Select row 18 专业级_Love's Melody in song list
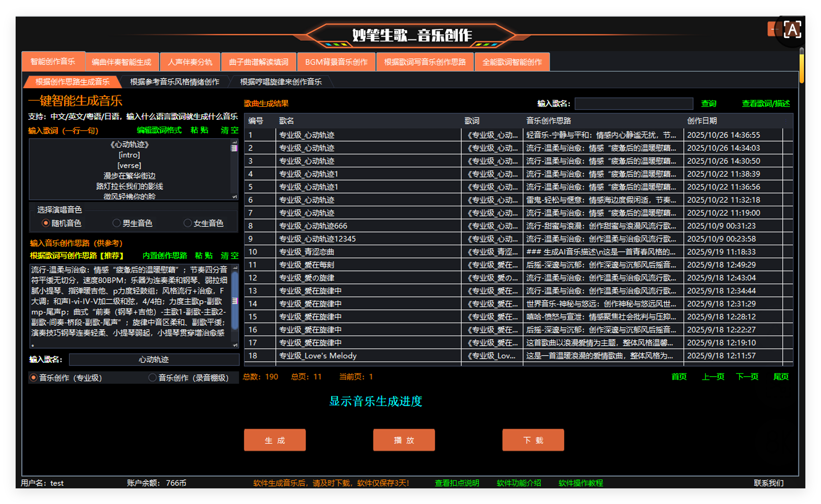The image size is (821, 504). (317, 356)
